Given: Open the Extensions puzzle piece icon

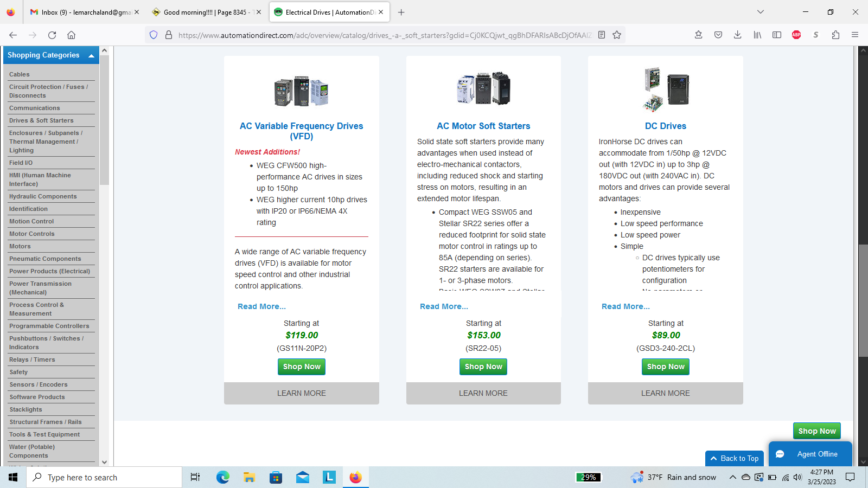Looking at the screenshot, I should click(835, 35).
